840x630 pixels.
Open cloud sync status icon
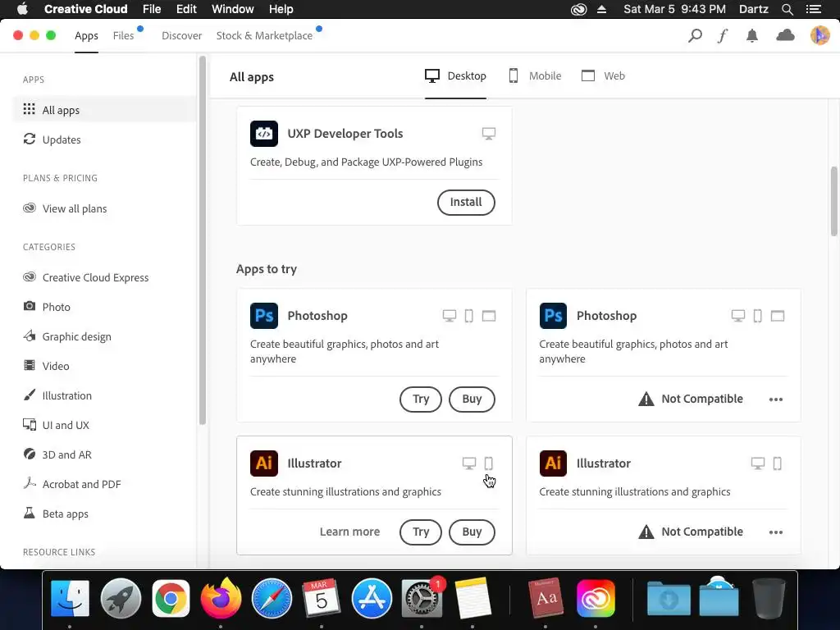pyautogui.click(x=785, y=36)
